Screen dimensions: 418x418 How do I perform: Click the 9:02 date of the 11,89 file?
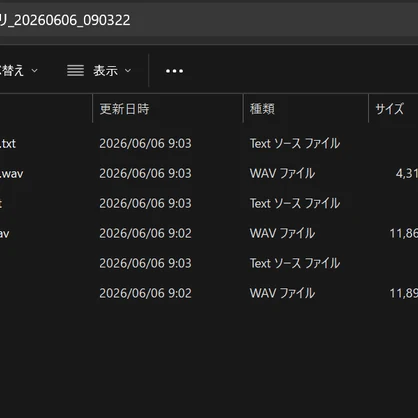(145, 293)
